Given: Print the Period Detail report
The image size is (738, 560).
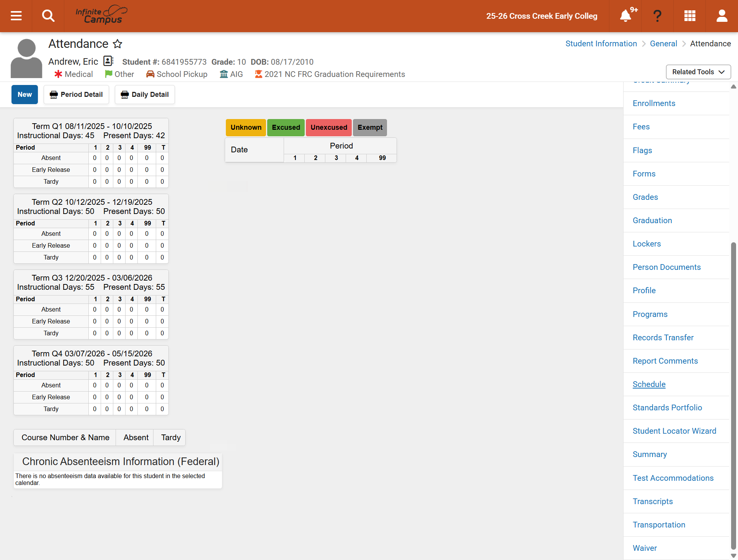Looking at the screenshot, I should (76, 95).
